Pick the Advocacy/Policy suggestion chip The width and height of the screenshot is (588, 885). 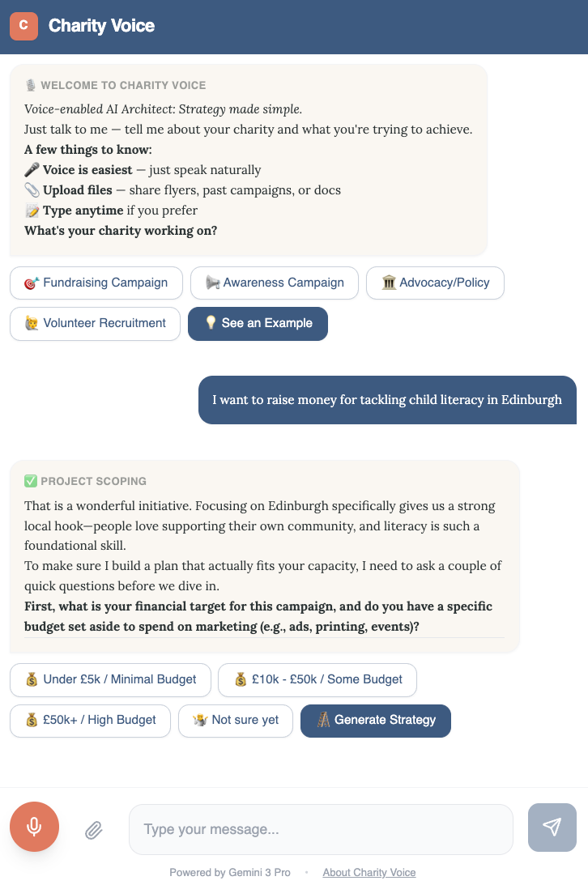click(x=435, y=283)
